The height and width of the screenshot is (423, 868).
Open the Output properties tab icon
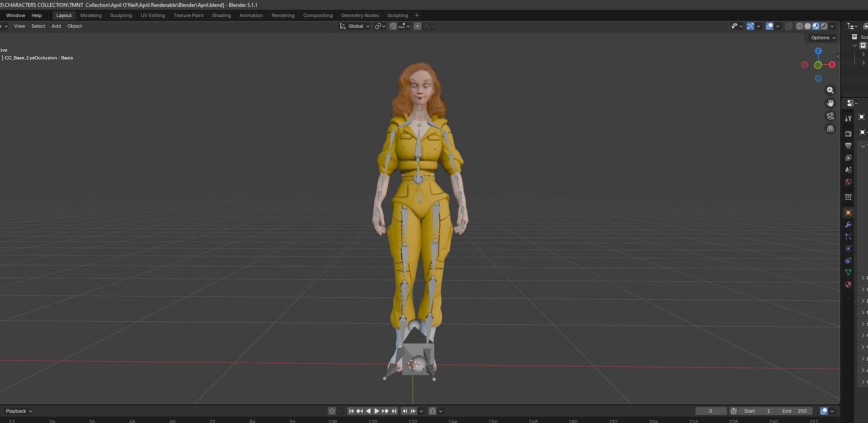click(x=848, y=146)
